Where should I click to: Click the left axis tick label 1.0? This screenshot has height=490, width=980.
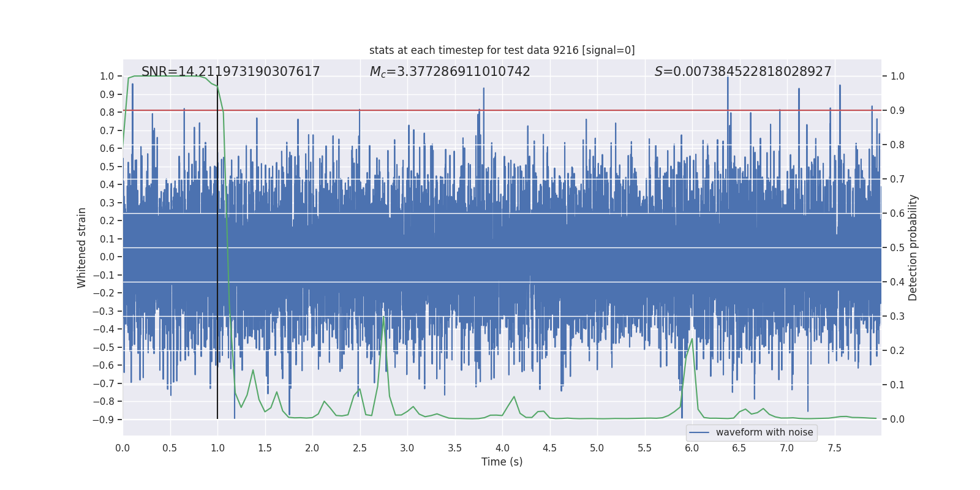point(107,77)
